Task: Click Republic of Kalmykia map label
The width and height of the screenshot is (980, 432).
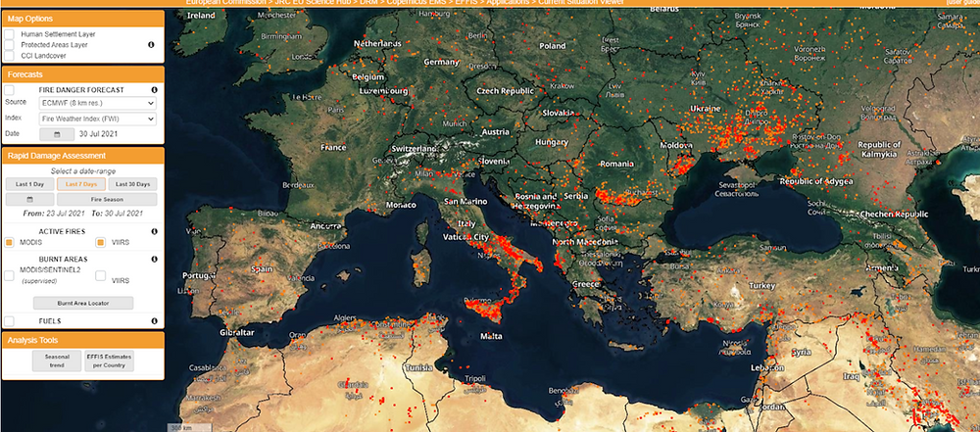Action: coord(880,149)
